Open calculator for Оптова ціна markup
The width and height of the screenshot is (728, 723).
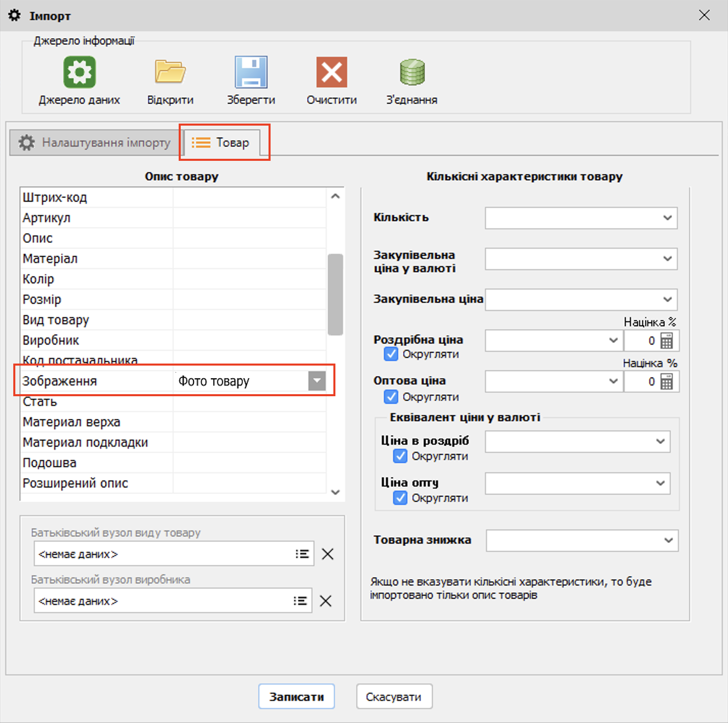(667, 381)
